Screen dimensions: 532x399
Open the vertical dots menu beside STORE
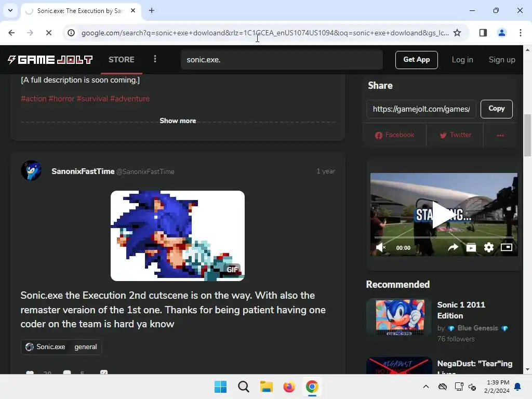pos(155,59)
